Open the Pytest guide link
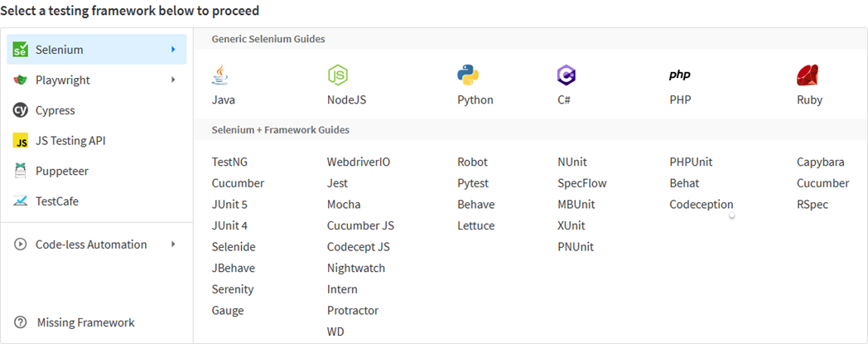Image resolution: width=868 pixels, height=344 pixels. [x=473, y=183]
